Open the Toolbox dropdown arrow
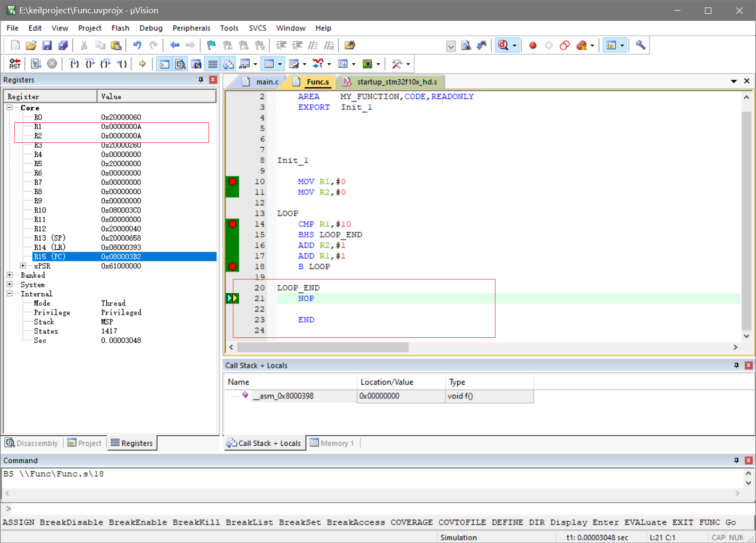The height and width of the screenshot is (543, 756). [408, 64]
